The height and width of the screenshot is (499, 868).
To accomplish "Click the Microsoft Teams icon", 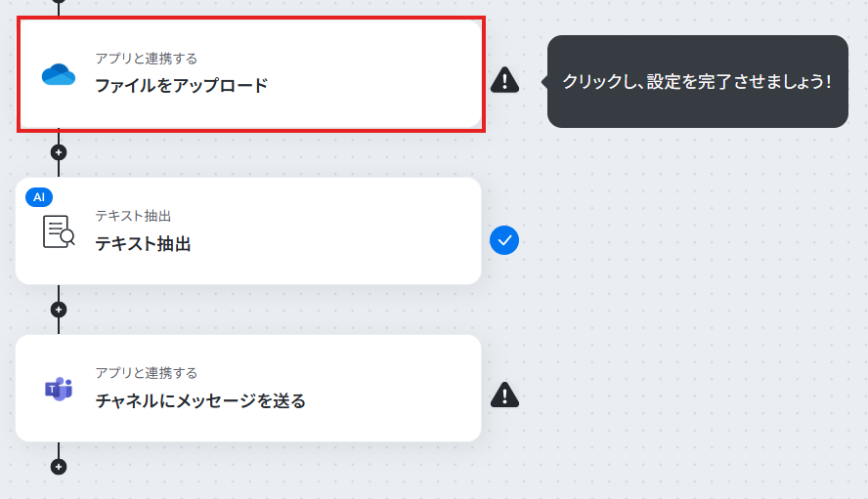I will coord(59,389).
